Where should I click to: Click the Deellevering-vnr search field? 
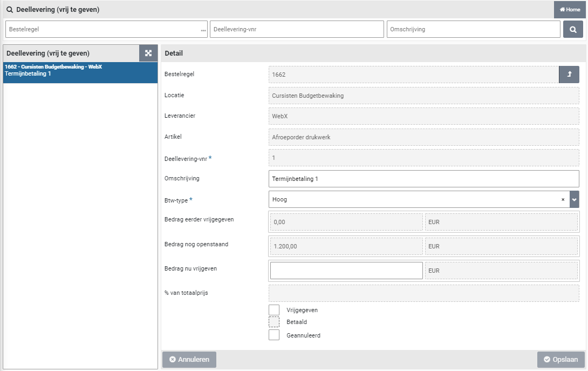pos(296,29)
